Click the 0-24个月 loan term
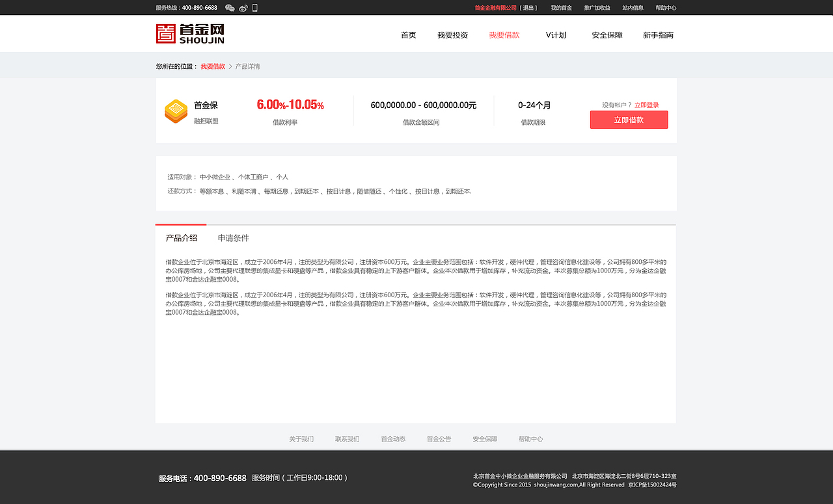Image resolution: width=833 pixels, height=504 pixels. coord(534,105)
